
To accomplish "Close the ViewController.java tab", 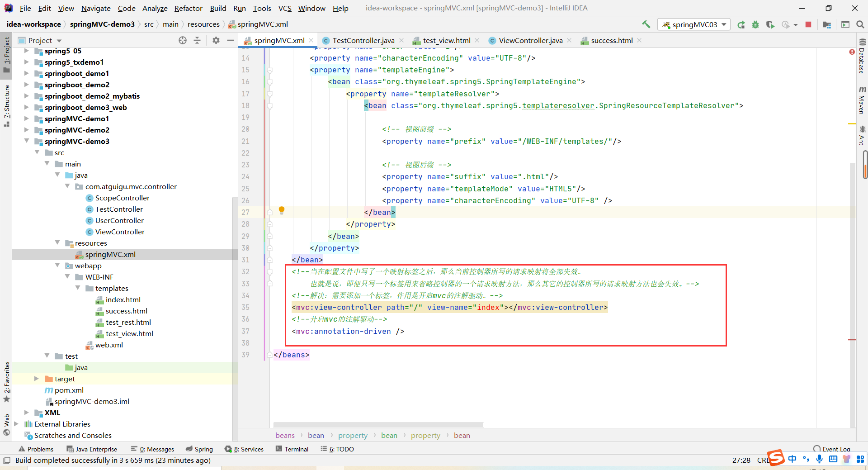I will click(569, 40).
